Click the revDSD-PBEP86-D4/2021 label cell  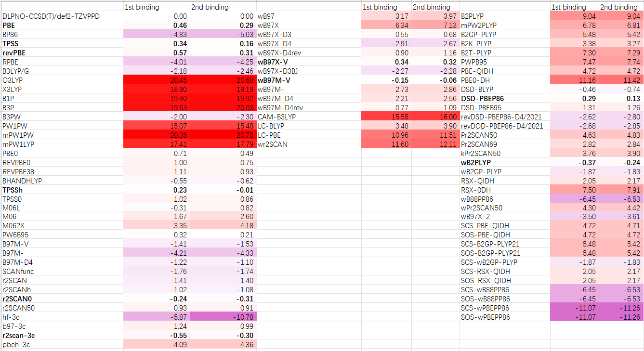(502, 117)
